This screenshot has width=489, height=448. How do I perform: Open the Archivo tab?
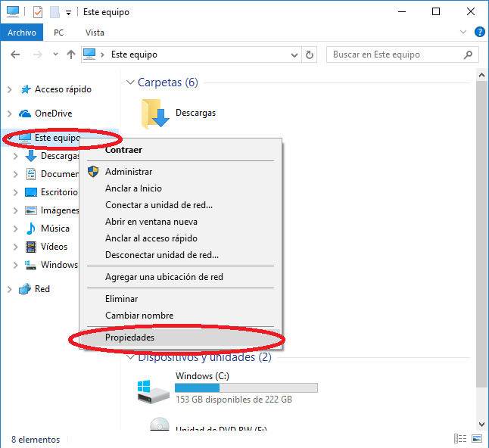[x=22, y=33]
